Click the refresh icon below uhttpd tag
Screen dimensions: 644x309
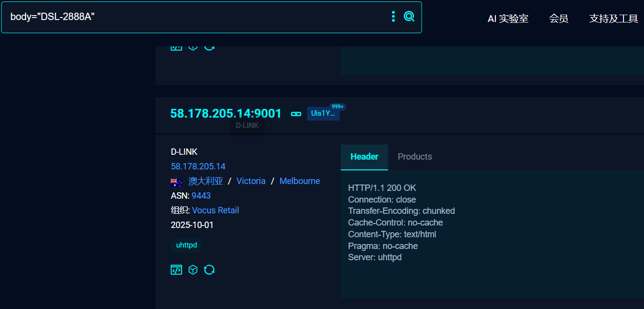209,270
